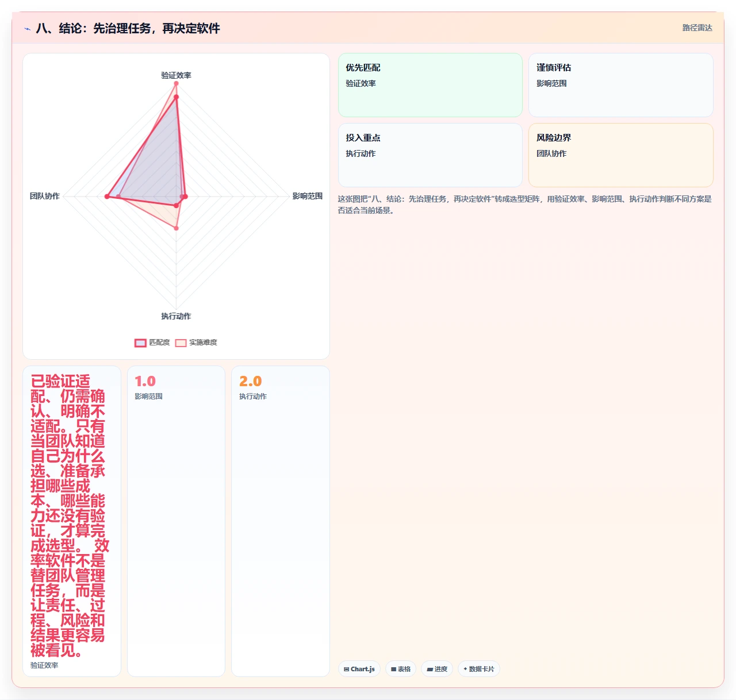Toggle the 实施难度 legend item
Image resolution: width=736 pixels, height=700 pixels.
coord(196,343)
